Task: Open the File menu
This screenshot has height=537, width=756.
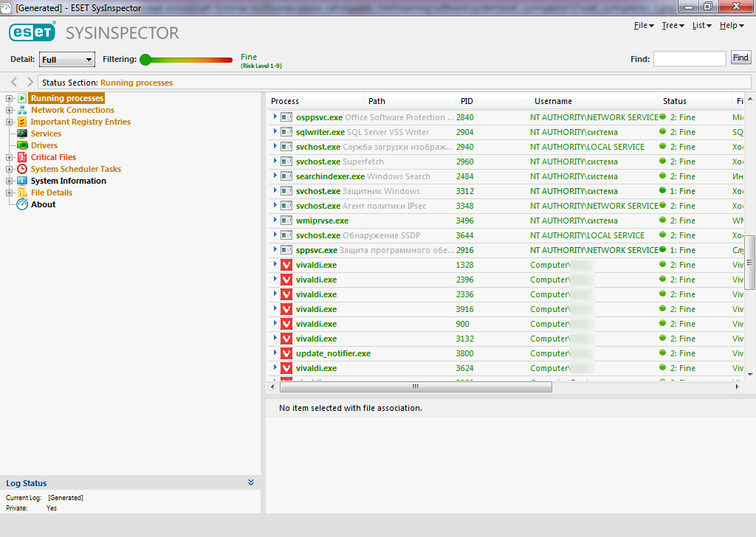Action: [643, 26]
